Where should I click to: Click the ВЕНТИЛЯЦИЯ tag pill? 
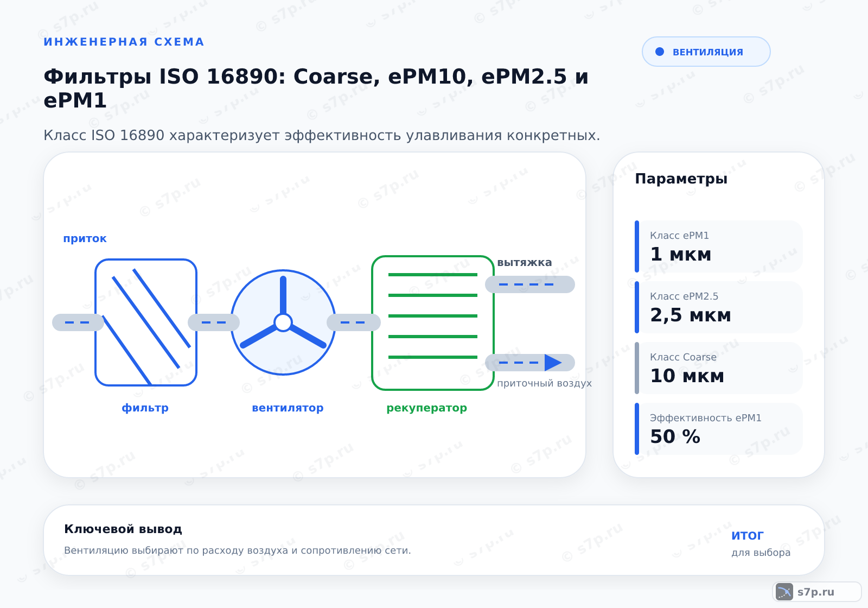click(706, 52)
